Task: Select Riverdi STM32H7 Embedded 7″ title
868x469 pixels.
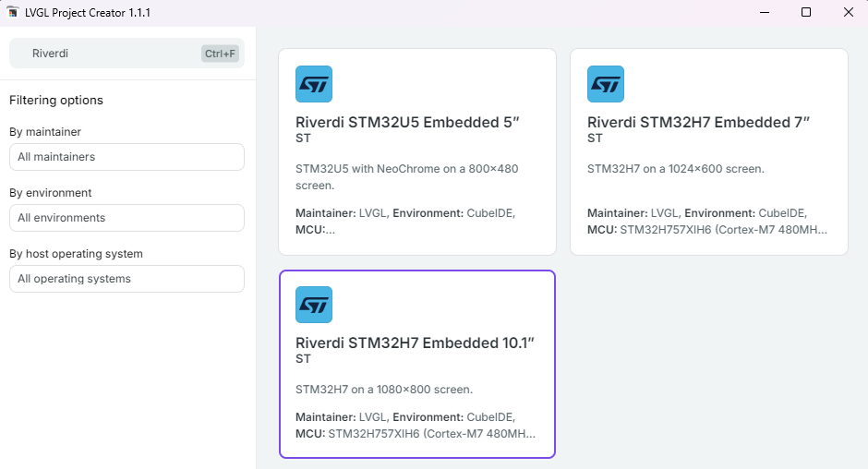Action: coord(698,122)
